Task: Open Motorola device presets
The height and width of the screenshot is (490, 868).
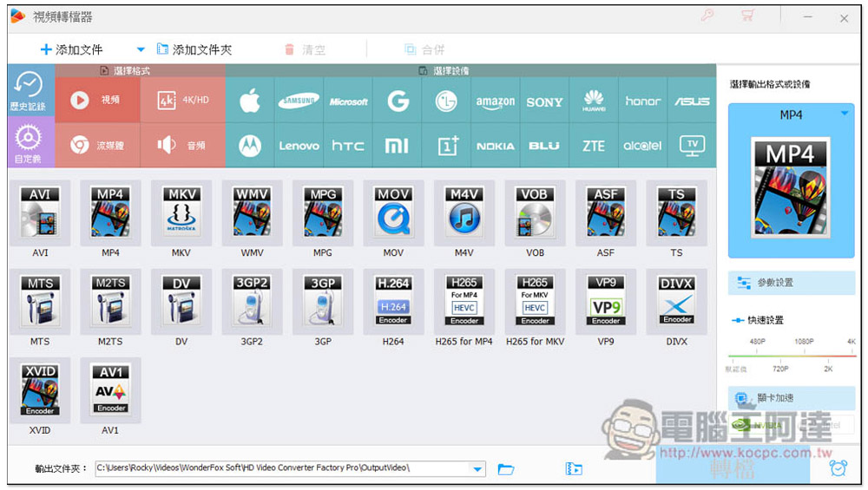Action: [x=250, y=146]
